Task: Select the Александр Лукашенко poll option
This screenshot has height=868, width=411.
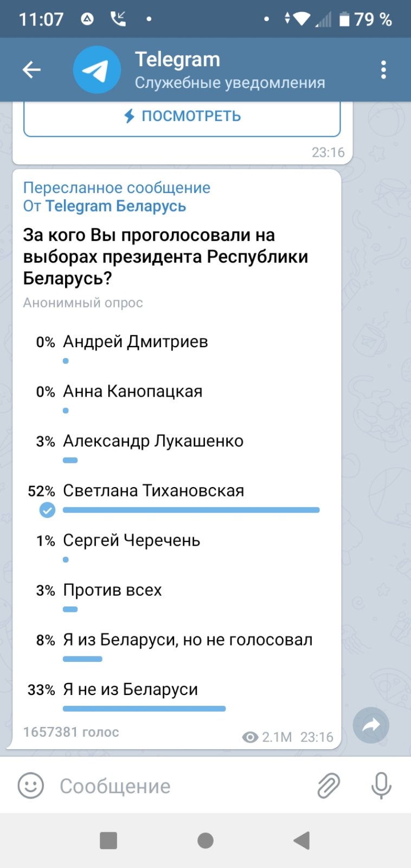Action: point(177,449)
